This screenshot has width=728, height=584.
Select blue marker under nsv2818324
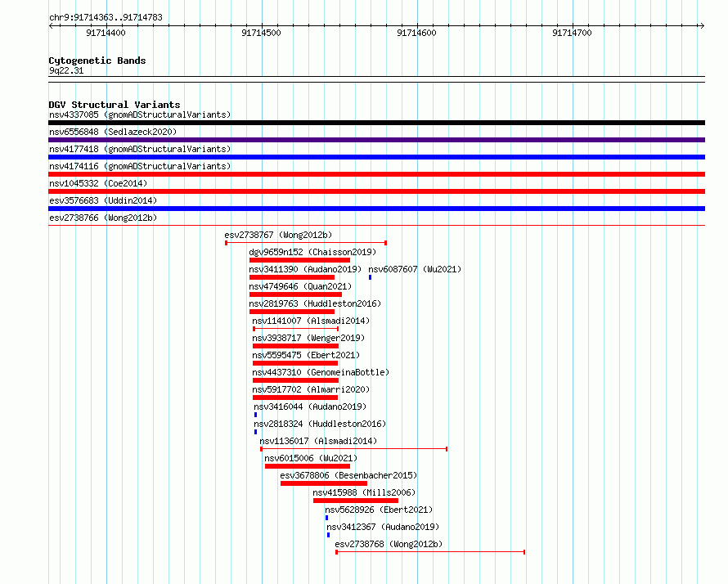(x=255, y=432)
